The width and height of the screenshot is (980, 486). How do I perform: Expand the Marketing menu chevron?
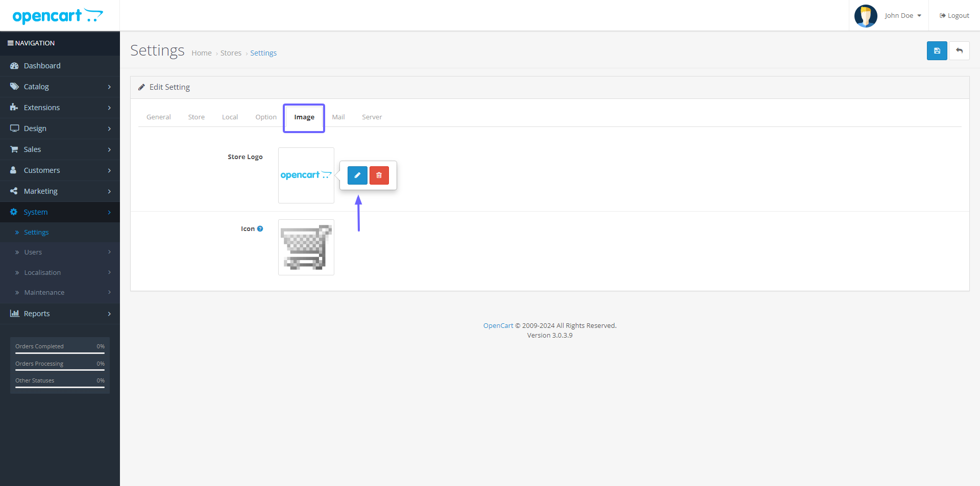109,192
